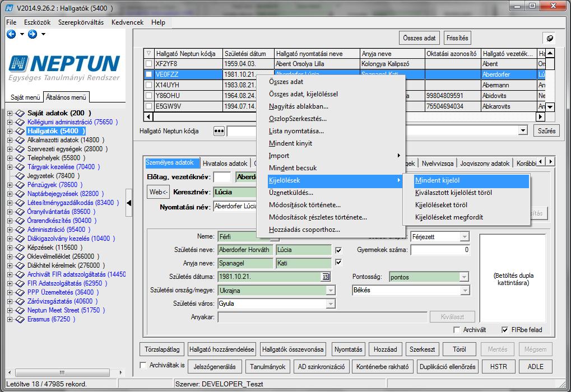Image resolution: width=571 pixels, height=392 pixels.
Task: Sort by Születési dátum column header
Action: tap(248, 54)
